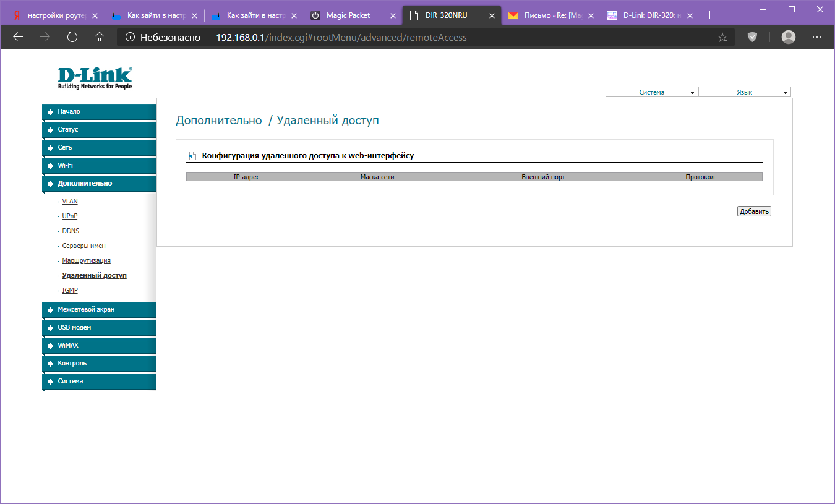Screen dimensions: 835x504
Task: Close the Magic Packet tab
Action: tap(393, 15)
